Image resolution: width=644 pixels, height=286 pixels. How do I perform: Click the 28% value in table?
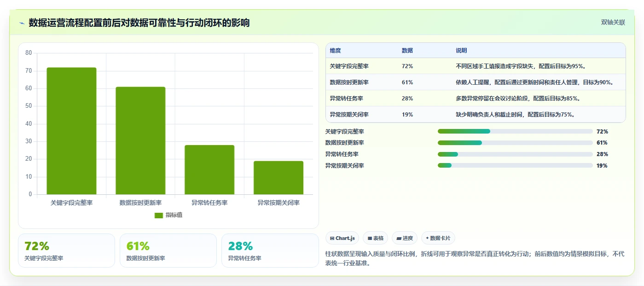click(x=407, y=99)
